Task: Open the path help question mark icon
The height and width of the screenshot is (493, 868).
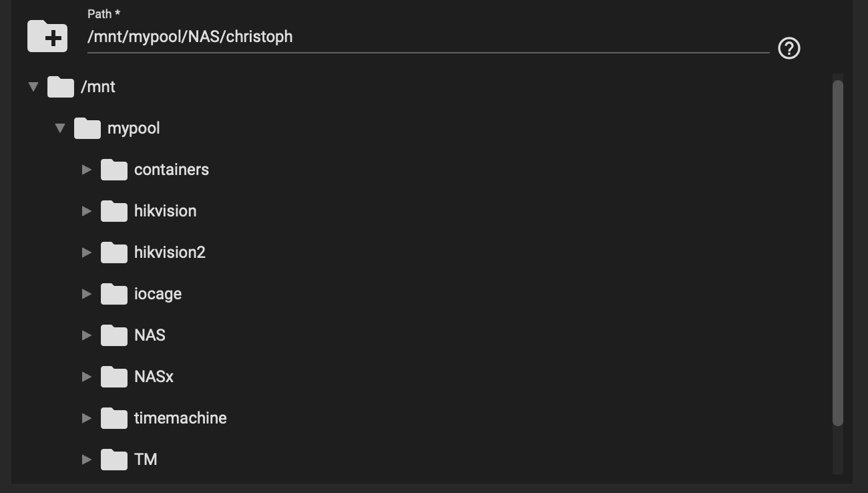Action: click(x=789, y=48)
